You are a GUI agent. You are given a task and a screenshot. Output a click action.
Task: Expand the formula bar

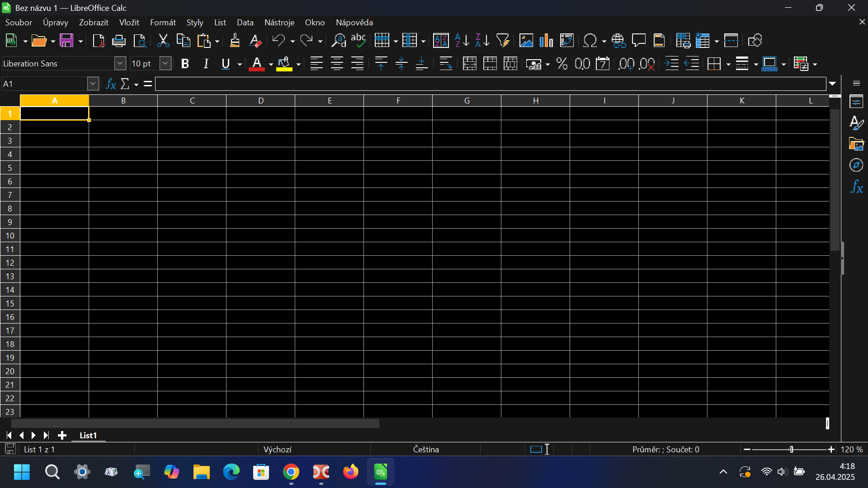[833, 84]
